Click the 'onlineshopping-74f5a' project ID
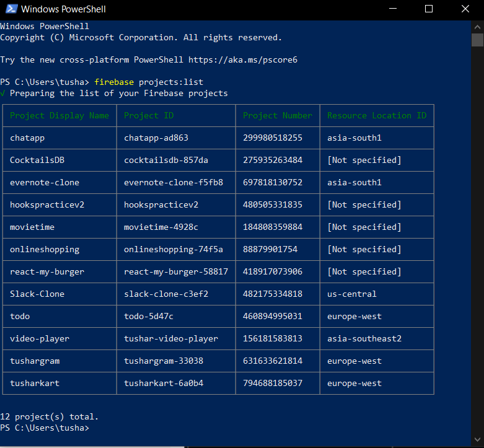This screenshot has width=484, height=448. point(174,249)
